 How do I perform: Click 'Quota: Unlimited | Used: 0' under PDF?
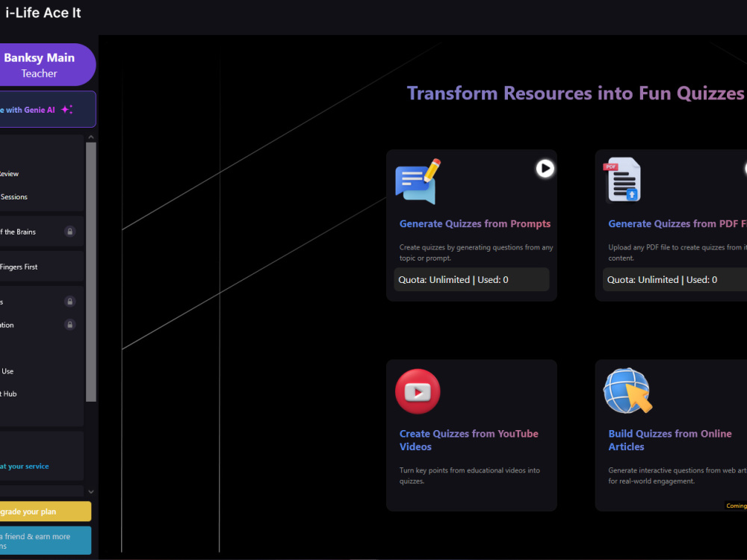tap(675, 279)
